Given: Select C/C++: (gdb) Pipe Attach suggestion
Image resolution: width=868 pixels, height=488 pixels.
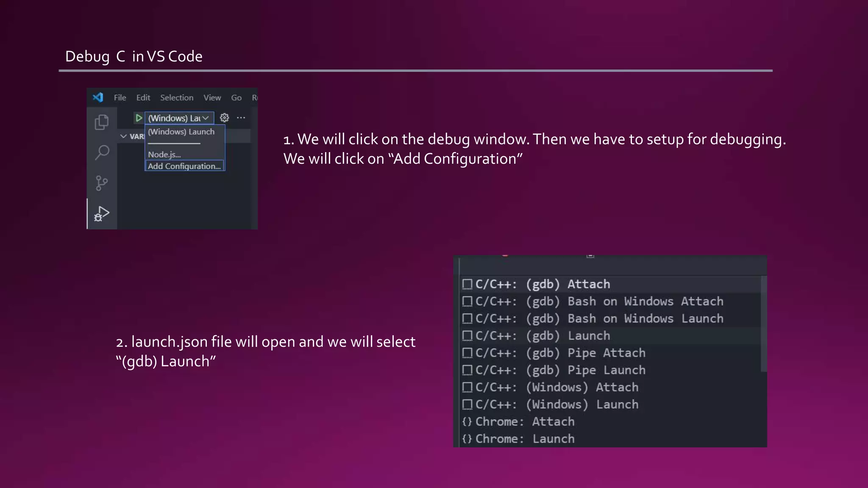Looking at the screenshot, I should (x=610, y=353).
